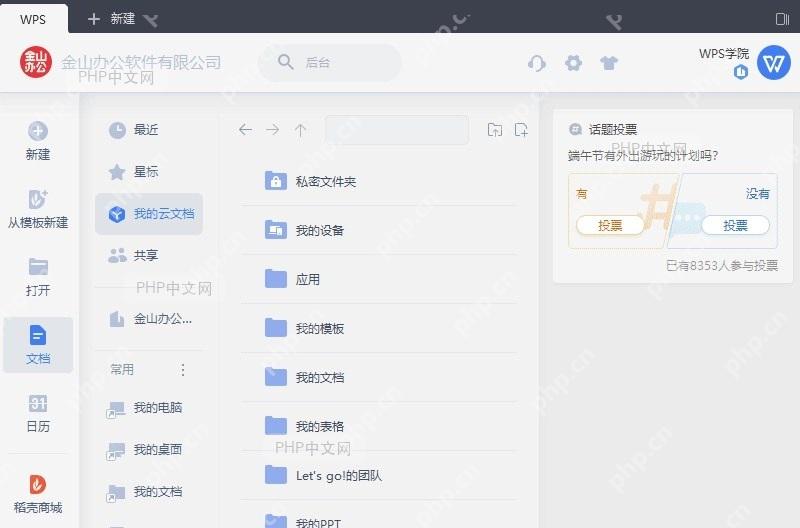Open 常用 section three-dot menu
The height and width of the screenshot is (528, 800).
183,370
